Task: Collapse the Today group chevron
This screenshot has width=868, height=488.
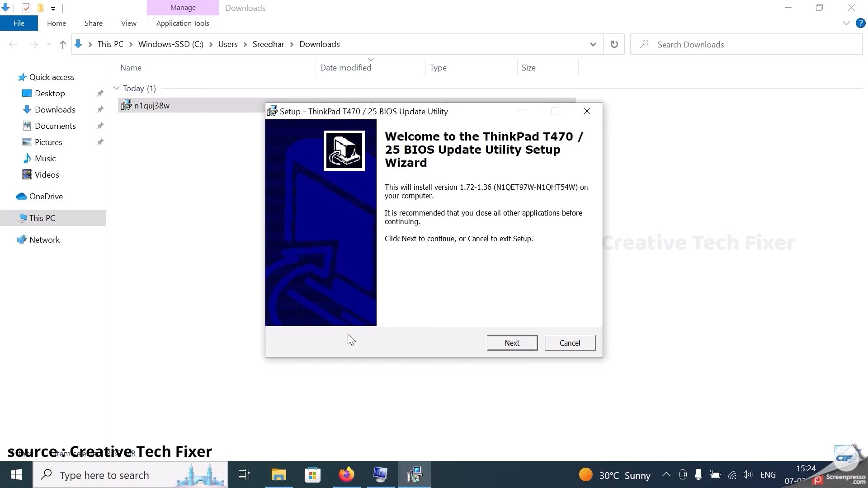Action: [116, 88]
